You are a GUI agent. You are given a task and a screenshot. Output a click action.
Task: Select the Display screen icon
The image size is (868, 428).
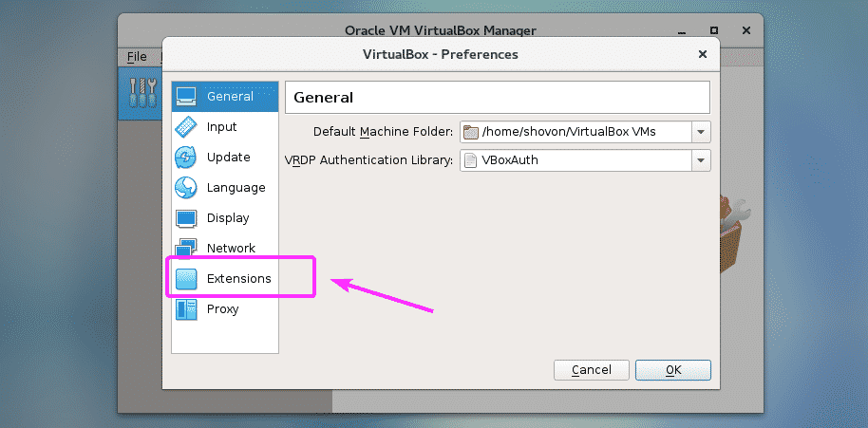click(186, 218)
